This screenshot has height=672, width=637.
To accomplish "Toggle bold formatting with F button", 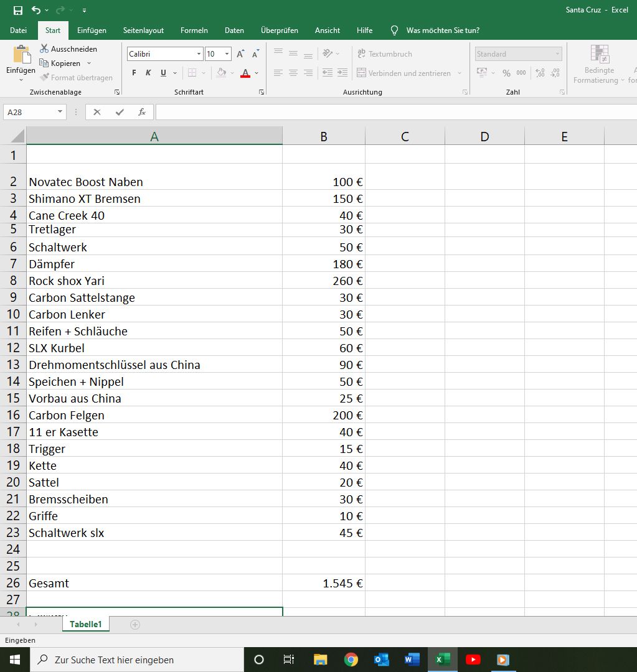I will [134, 73].
